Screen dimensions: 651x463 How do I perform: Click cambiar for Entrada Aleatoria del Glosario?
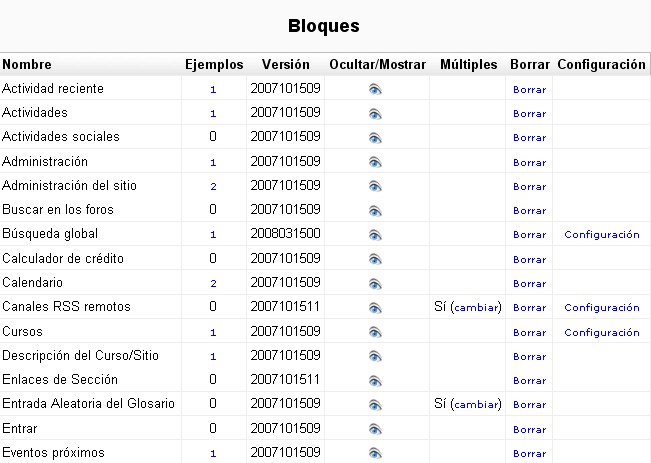476,405
